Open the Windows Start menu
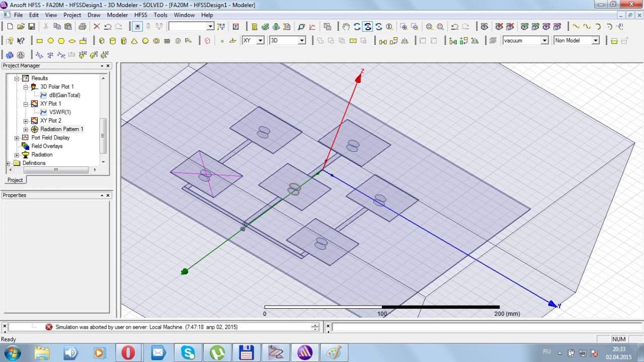Viewport: 644px width, 362px height. tap(12, 352)
